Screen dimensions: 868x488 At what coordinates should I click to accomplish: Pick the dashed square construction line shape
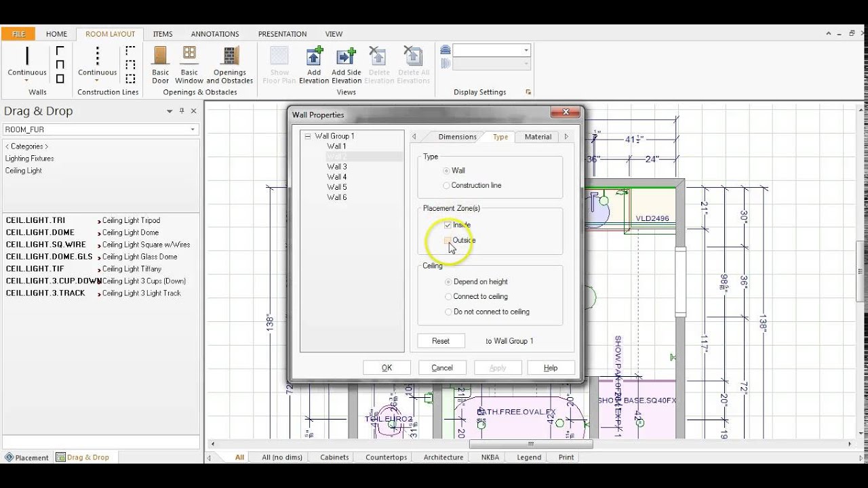130,79
